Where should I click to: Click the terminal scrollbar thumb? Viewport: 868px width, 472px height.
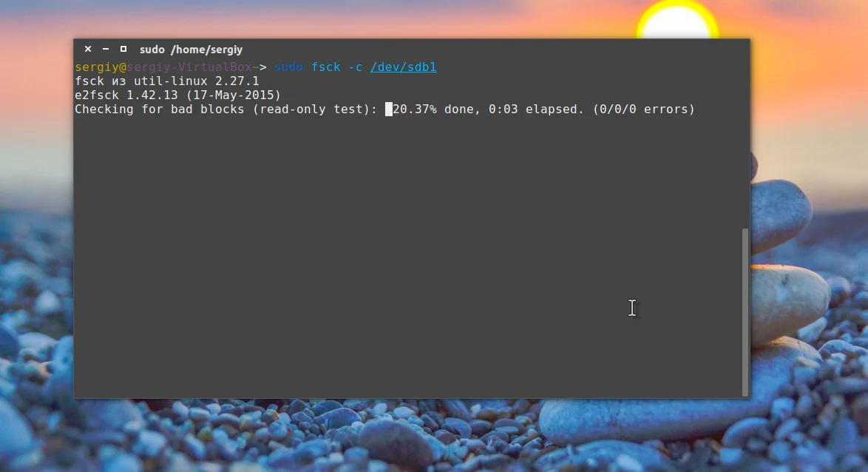[x=745, y=312]
